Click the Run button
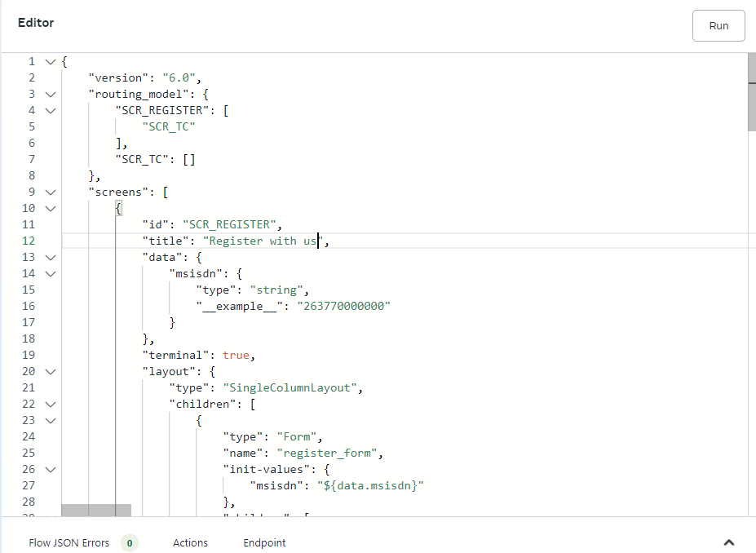 718,25
